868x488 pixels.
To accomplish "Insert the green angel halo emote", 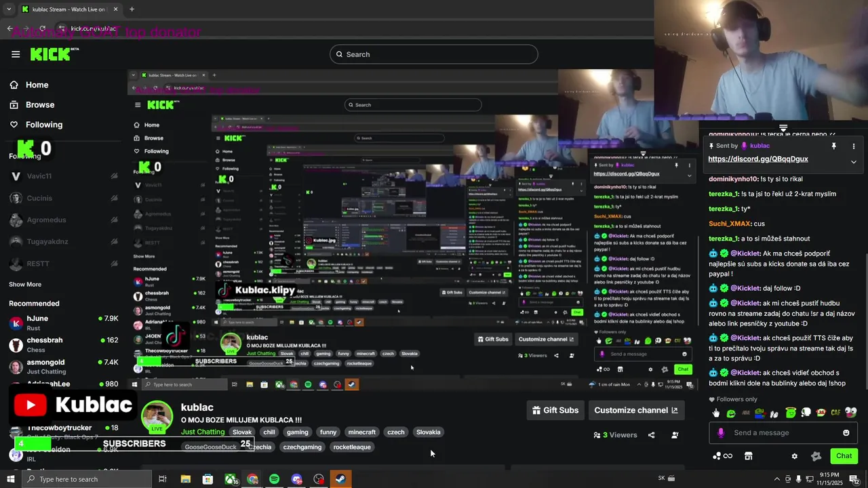I will pyautogui.click(x=791, y=413).
